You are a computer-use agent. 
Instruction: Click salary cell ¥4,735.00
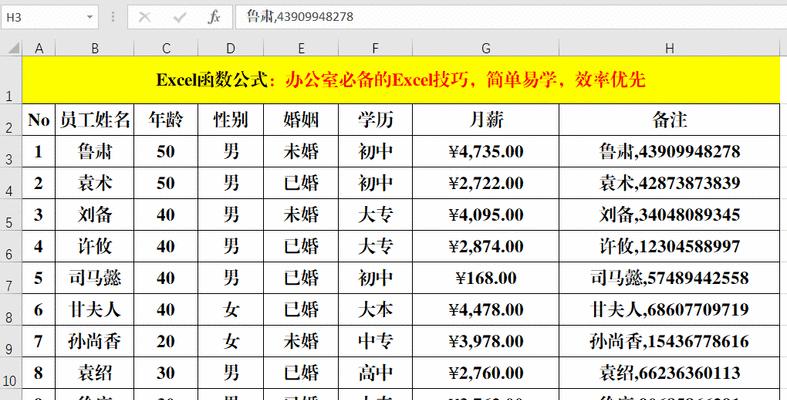[x=485, y=151]
